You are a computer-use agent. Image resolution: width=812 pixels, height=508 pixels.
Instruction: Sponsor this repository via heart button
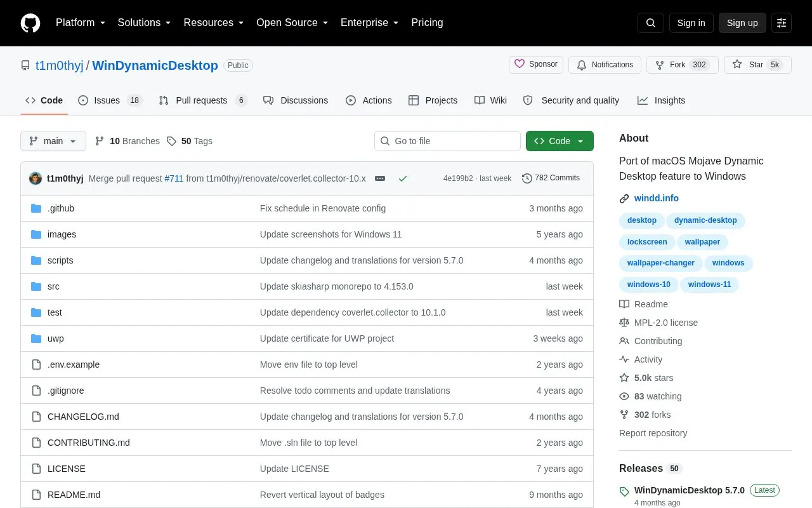pos(536,65)
